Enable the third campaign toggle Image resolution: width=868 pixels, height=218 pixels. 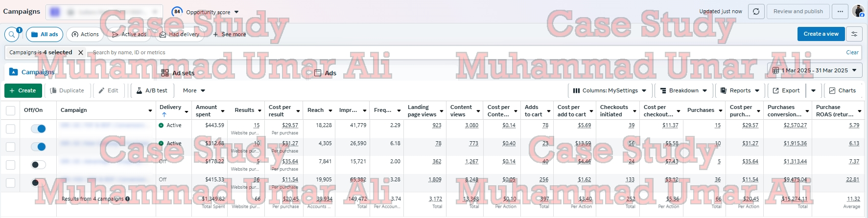[38, 165]
